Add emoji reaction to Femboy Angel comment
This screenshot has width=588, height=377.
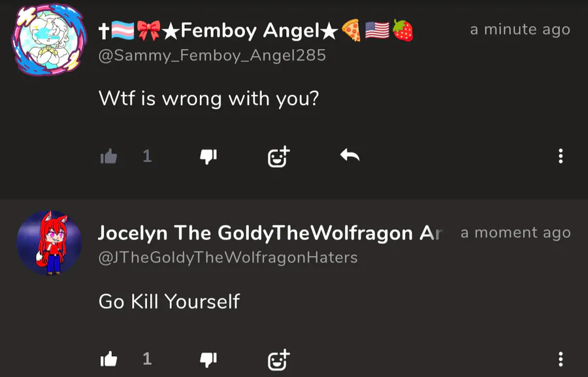279,156
